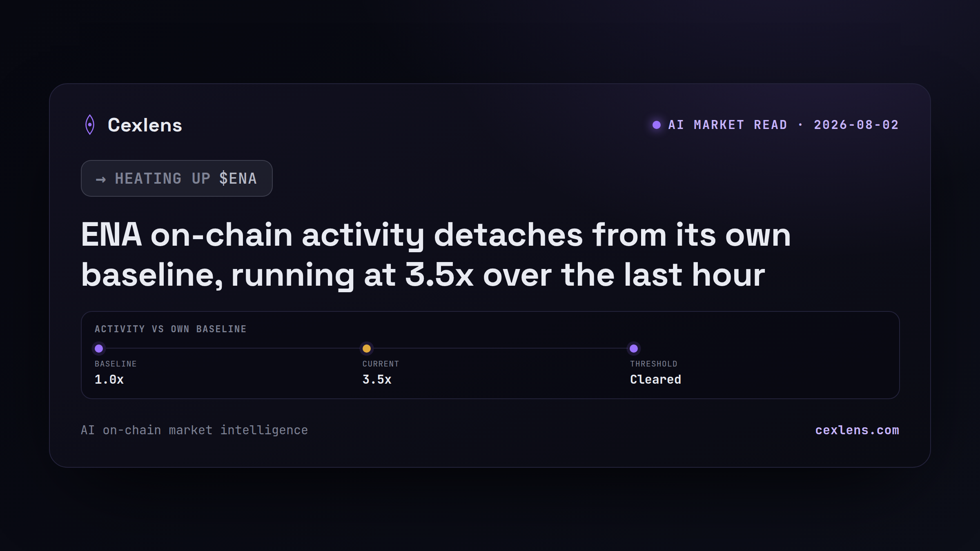
Task: Click the 2026-08-02 date text
Action: 856,125
